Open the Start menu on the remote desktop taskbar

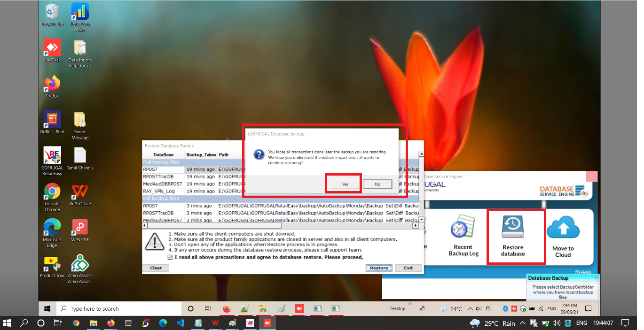pos(47,308)
